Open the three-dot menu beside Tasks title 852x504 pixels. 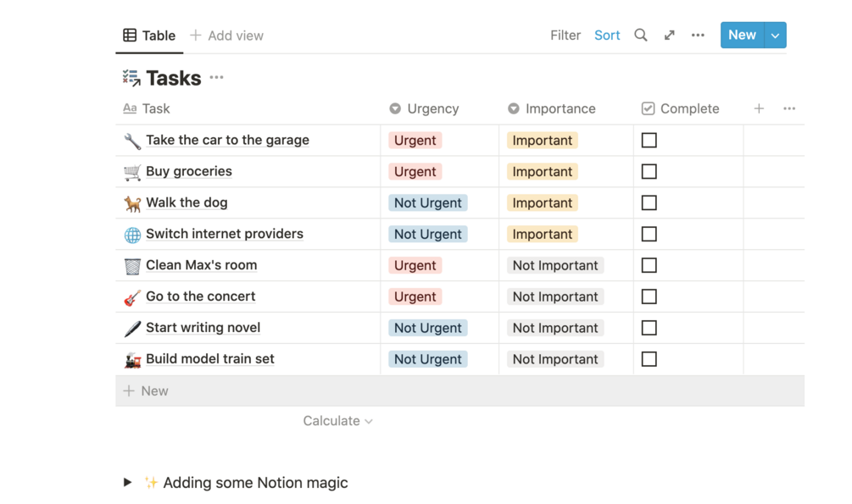217,78
